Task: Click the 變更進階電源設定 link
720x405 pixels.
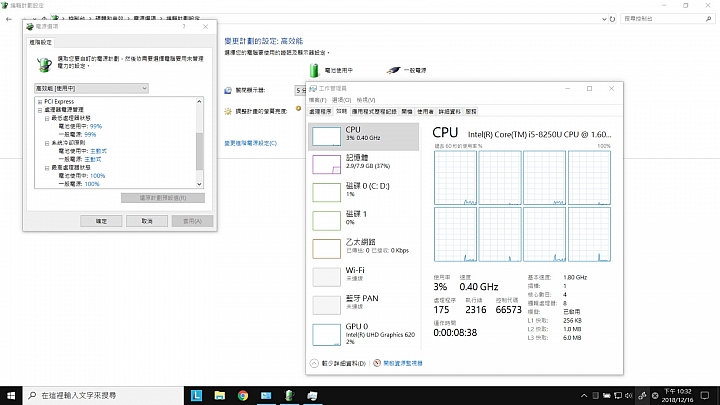Action: (251, 143)
